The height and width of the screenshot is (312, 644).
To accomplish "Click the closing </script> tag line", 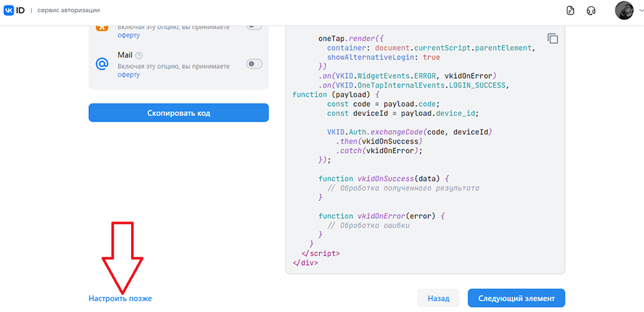I will 321,253.
